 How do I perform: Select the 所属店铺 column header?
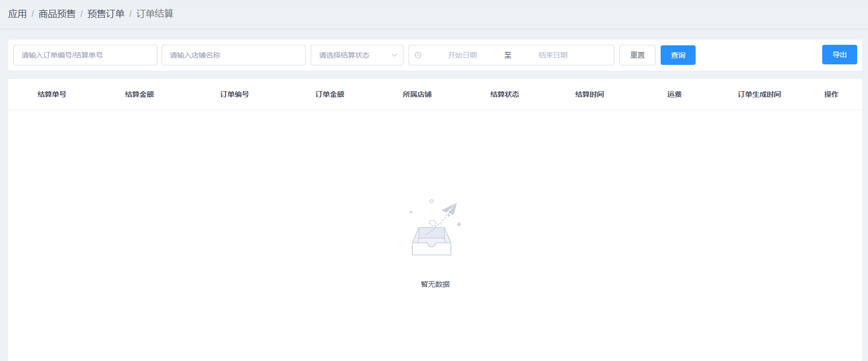[x=417, y=94]
